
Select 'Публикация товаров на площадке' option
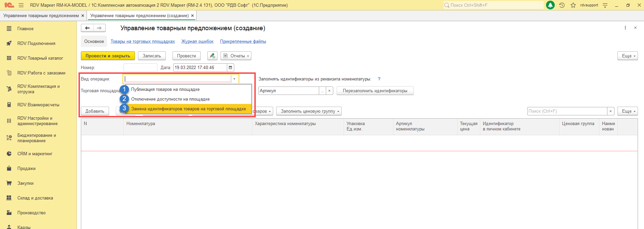click(x=165, y=90)
